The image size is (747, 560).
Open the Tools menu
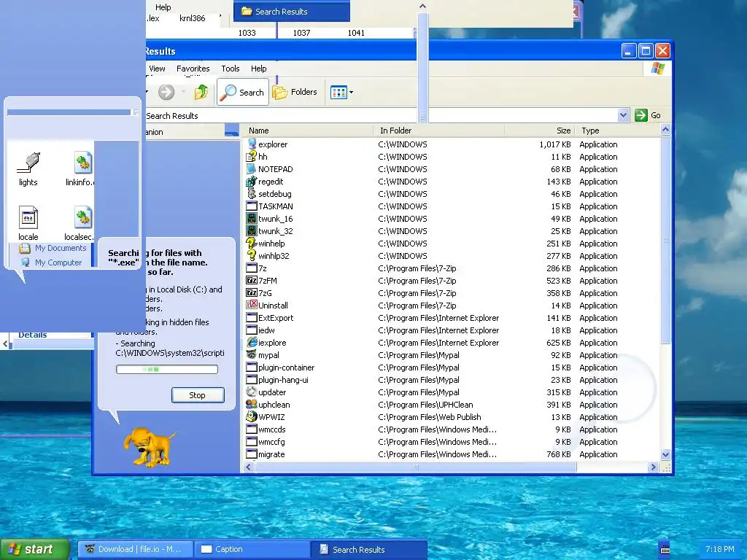click(230, 69)
